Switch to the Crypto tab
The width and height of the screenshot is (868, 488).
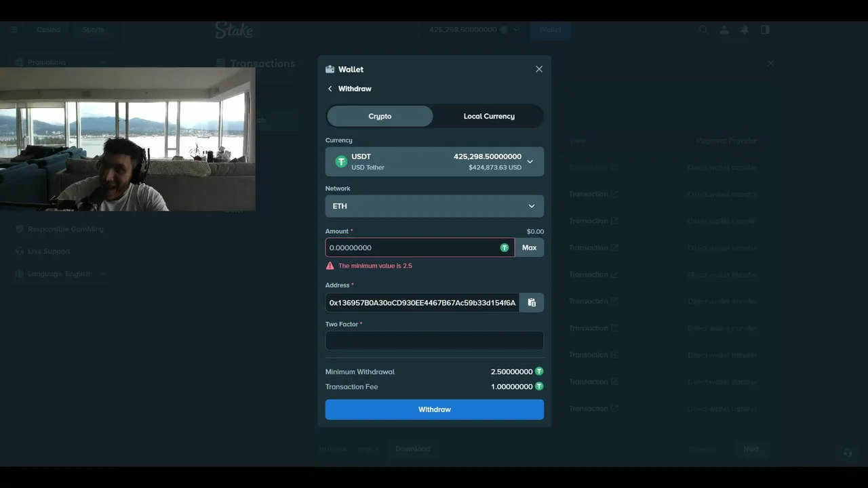pyautogui.click(x=380, y=116)
